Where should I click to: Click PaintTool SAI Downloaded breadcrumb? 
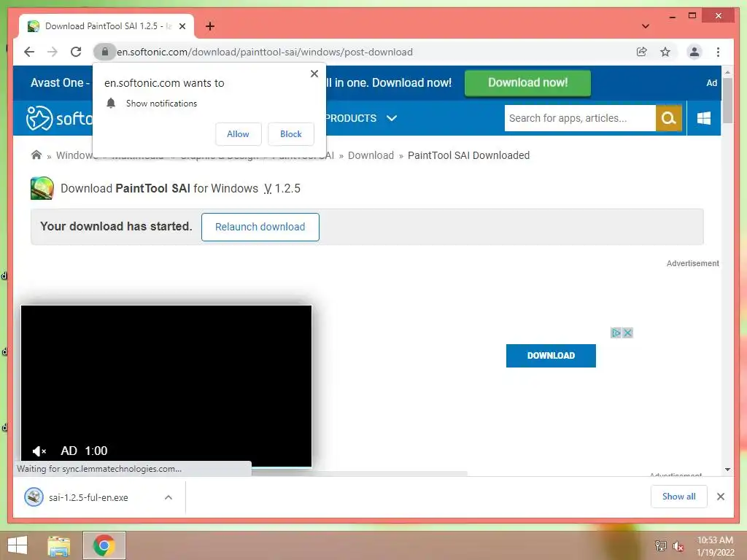tap(468, 155)
